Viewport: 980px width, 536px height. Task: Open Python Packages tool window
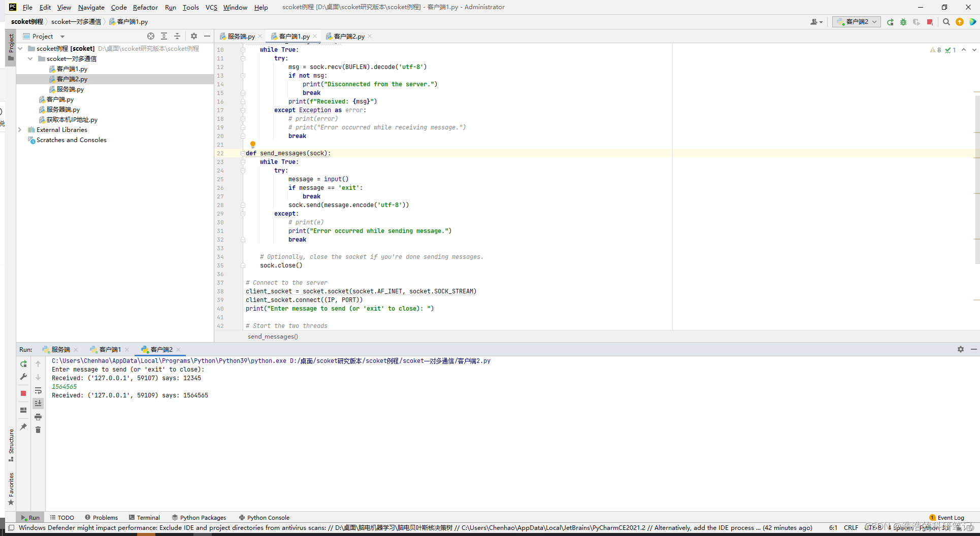coord(199,518)
